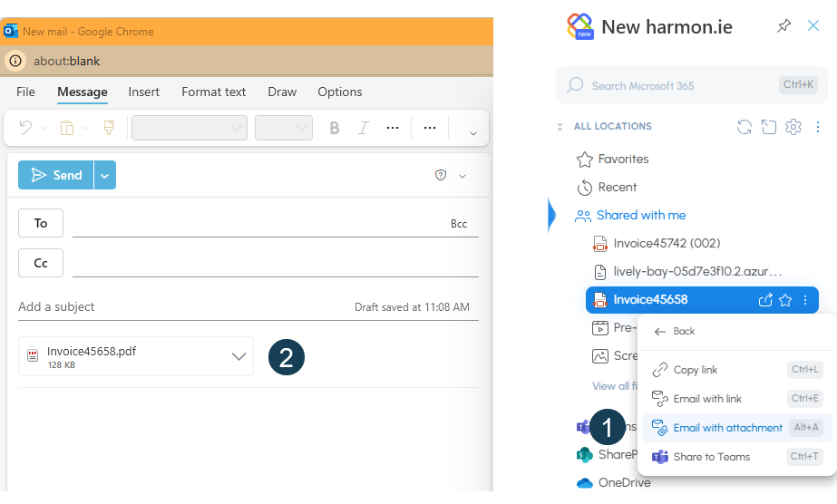The width and height of the screenshot is (837, 504).
Task: Click the View all files link
Action: click(x=615, y=386)
